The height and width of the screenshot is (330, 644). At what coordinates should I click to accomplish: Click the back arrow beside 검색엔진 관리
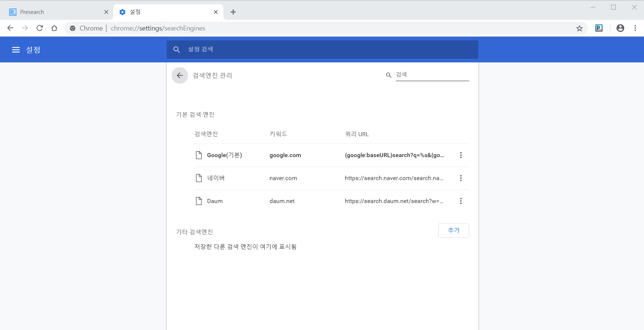(x=180, y=75)
